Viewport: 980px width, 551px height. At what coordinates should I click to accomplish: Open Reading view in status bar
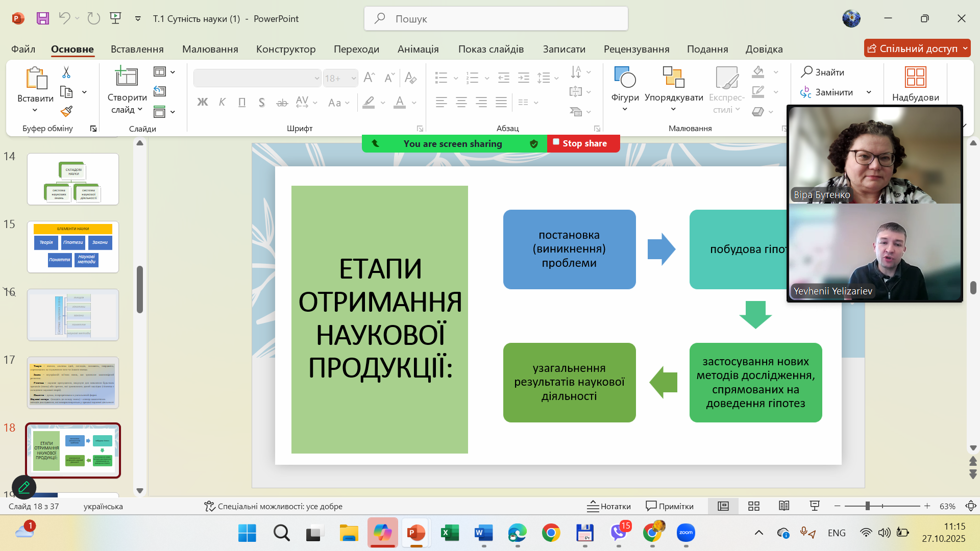point(784,506)
